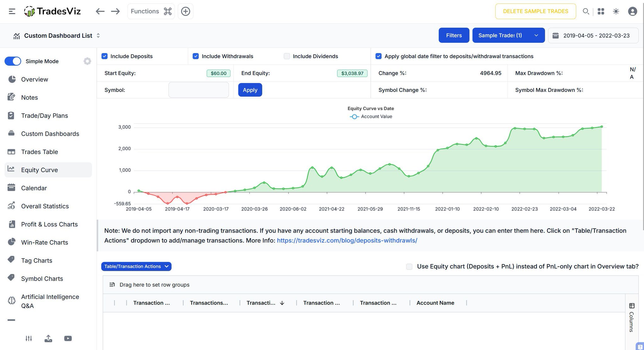Screen dimensions: 644x350
Task: Click the Apply button
Action: [250, 90]
